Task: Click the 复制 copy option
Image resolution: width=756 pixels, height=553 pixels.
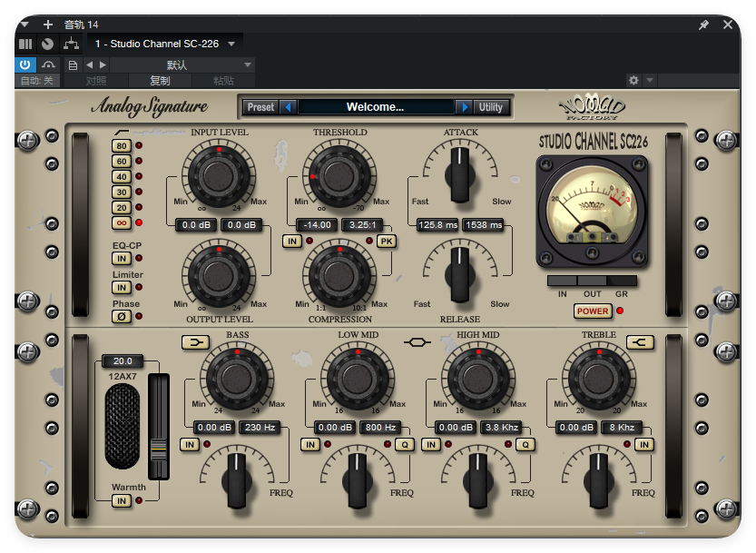Action: pyautogui.click(x=160, y=81)
